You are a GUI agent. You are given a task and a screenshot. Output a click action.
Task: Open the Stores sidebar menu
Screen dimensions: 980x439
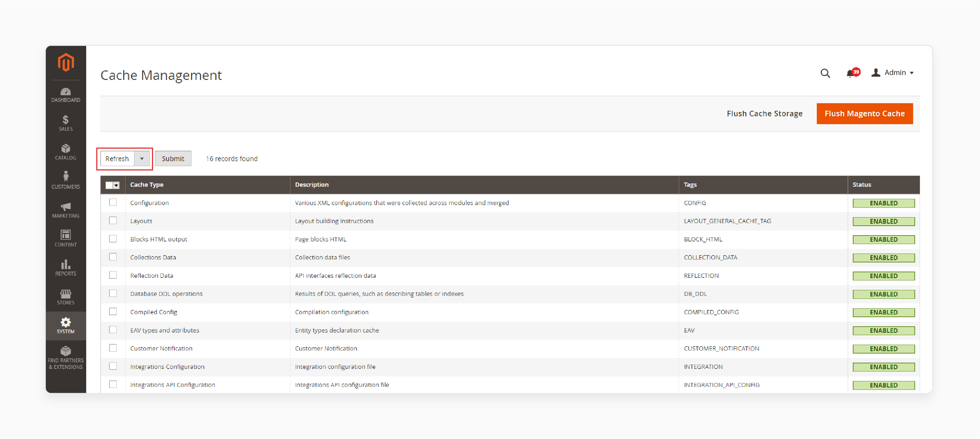[66, 297]
